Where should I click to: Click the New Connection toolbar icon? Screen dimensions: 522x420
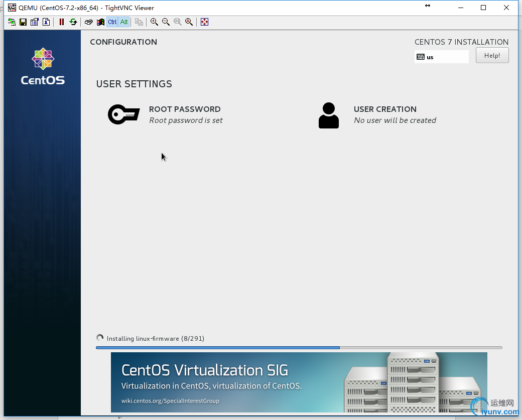(12, 22)
